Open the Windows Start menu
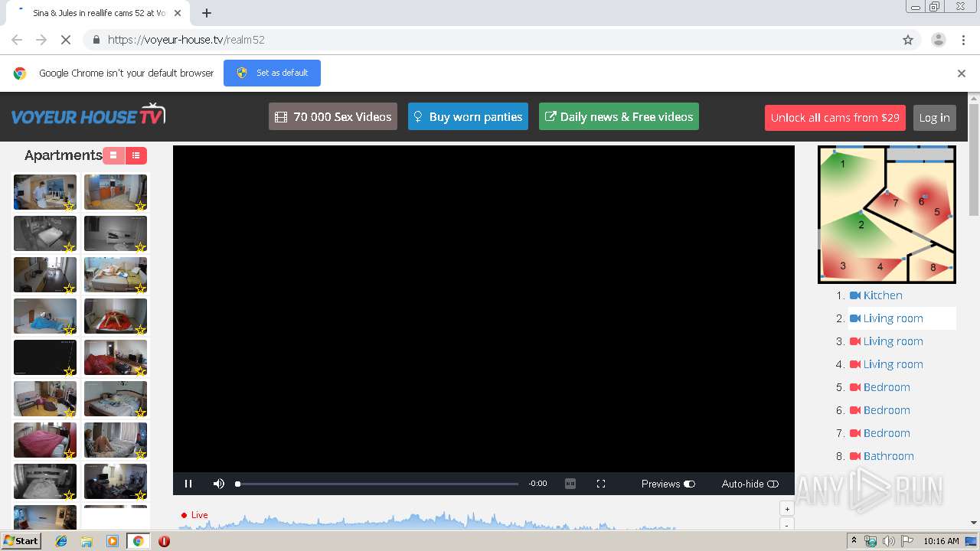 pos(21,541)
